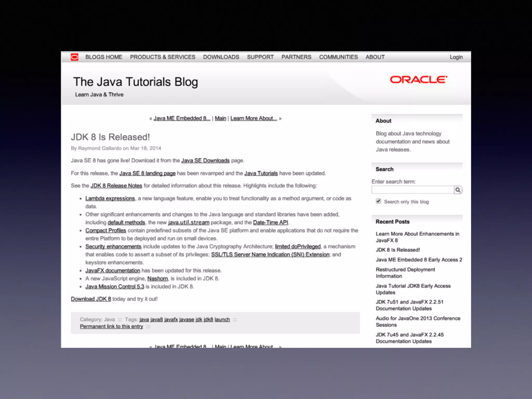This screenshot has width=532, height=399.
Task: Click the java8 tag
Action: click(x=157, y=320)
